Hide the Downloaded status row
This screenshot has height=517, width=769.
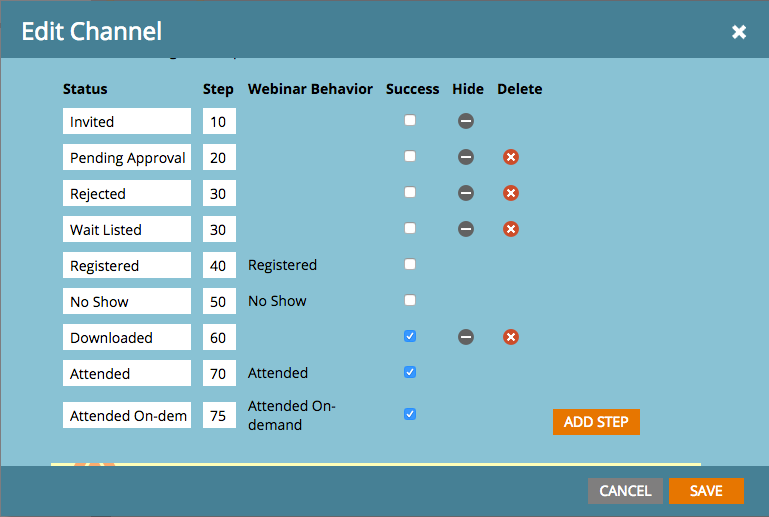coord(466,337)
